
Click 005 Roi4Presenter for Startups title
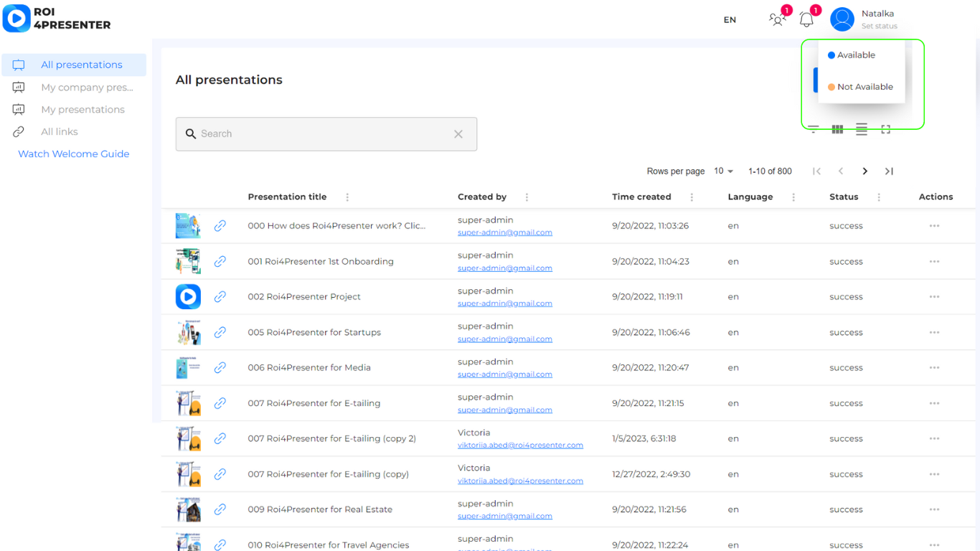(314, 332)
